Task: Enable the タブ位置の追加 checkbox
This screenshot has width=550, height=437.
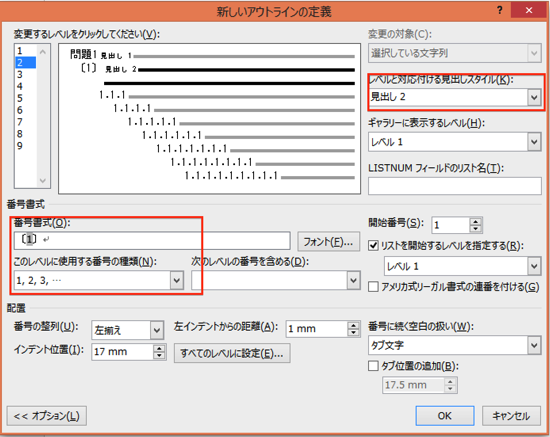Action: [x=373, y=366]
